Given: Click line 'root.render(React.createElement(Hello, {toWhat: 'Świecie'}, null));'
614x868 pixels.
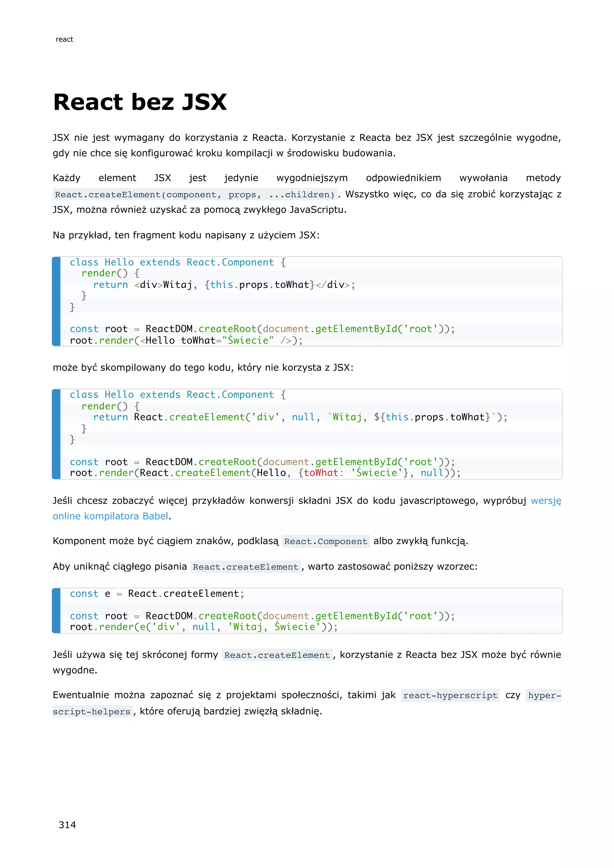Looking at the screenshot, I should point(265,473).
